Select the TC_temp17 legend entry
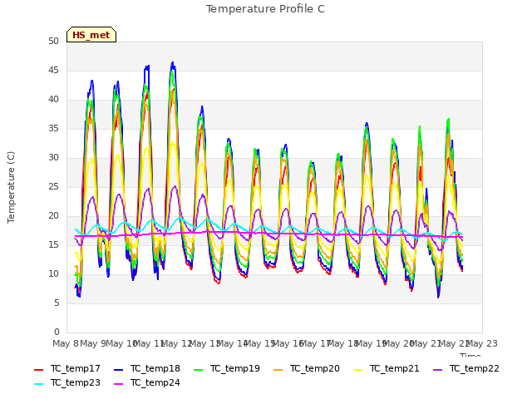This screenshot has width=532, height=399. point(67,369)
